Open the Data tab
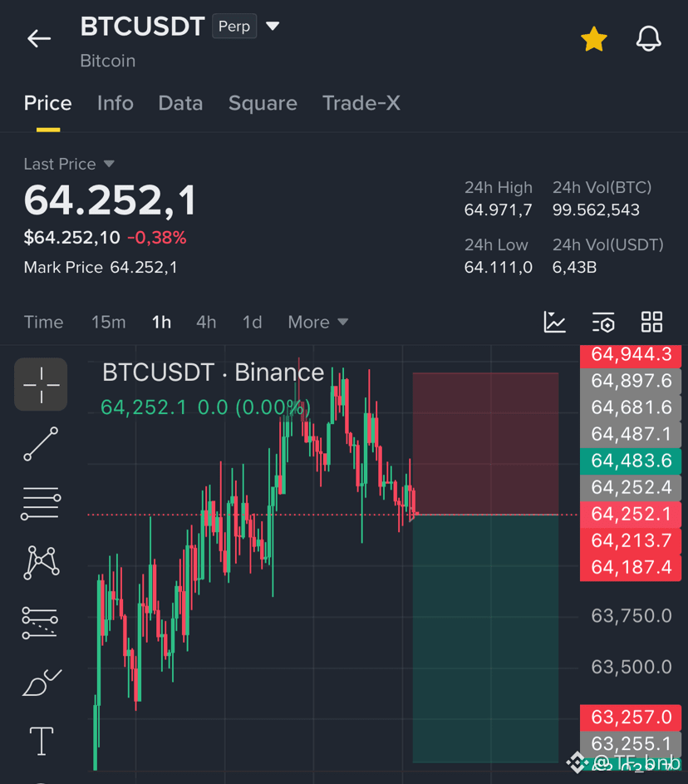The width and height of the screenshot is (688, 784). click(180, 103)
